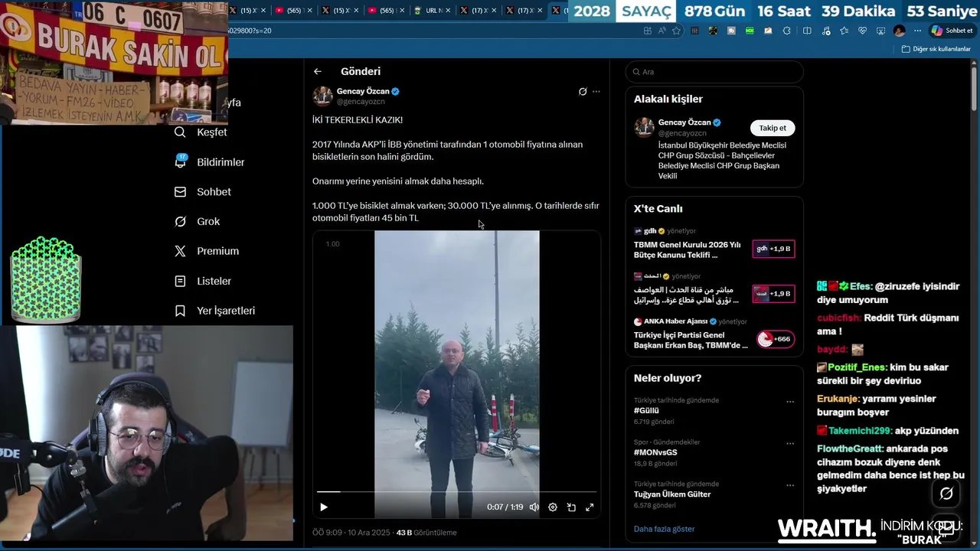
Task: Open Yer İşaretleri bookmark icon
Action: 180,311
